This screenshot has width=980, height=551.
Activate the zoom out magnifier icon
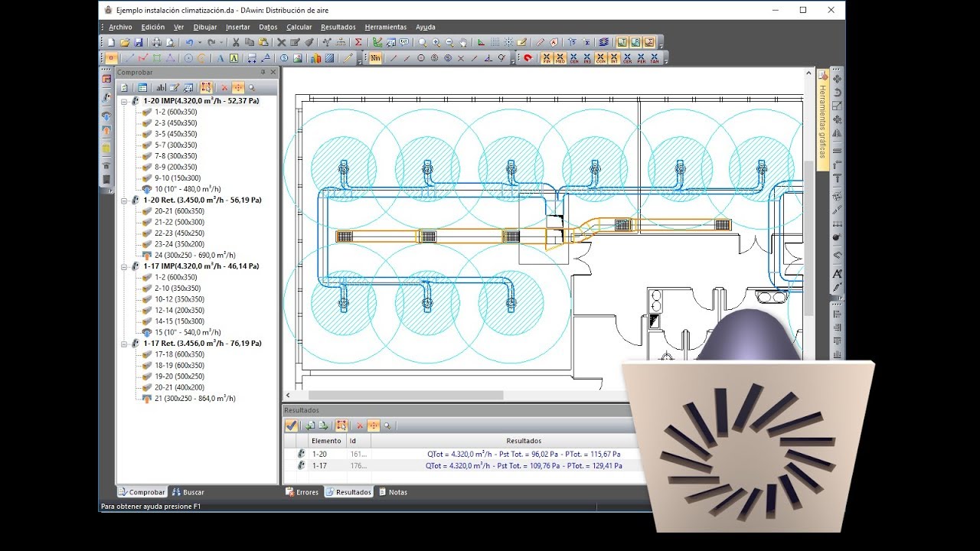449,43
